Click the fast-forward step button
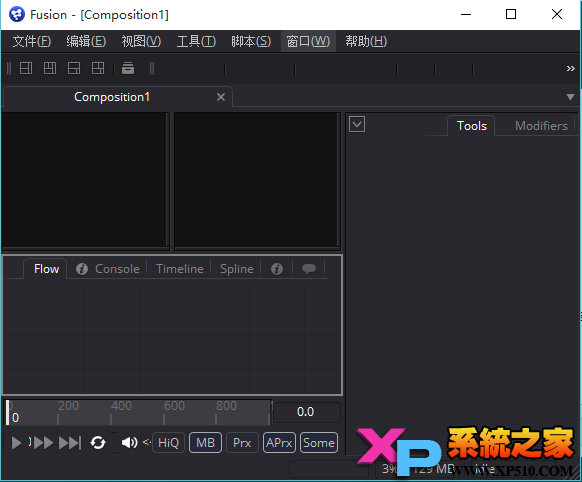The image size is (582, 482). point(43,443)
